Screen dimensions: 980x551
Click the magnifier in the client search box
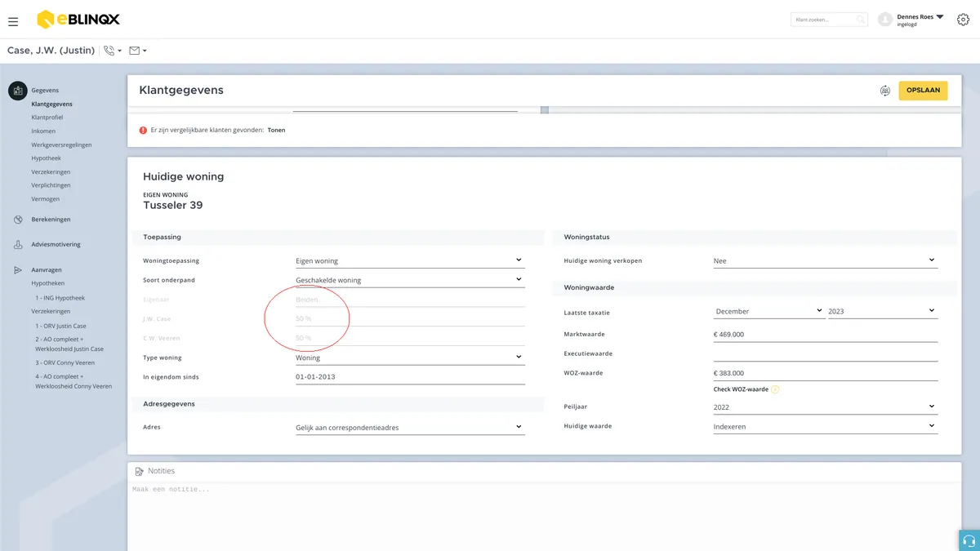tap(861, 20)
